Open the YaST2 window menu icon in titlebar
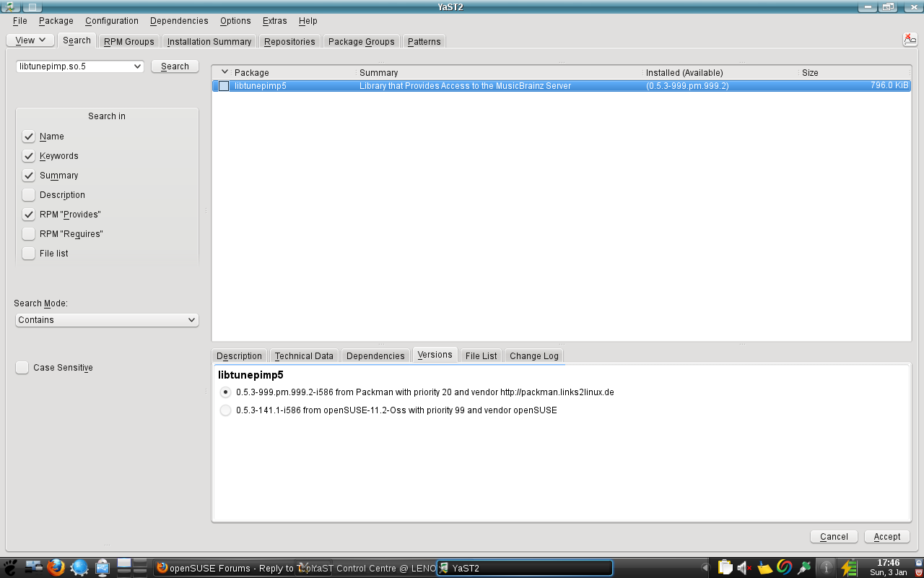Image resolution: width=924 pixels, height=578 pixels. tap(9, 7)
